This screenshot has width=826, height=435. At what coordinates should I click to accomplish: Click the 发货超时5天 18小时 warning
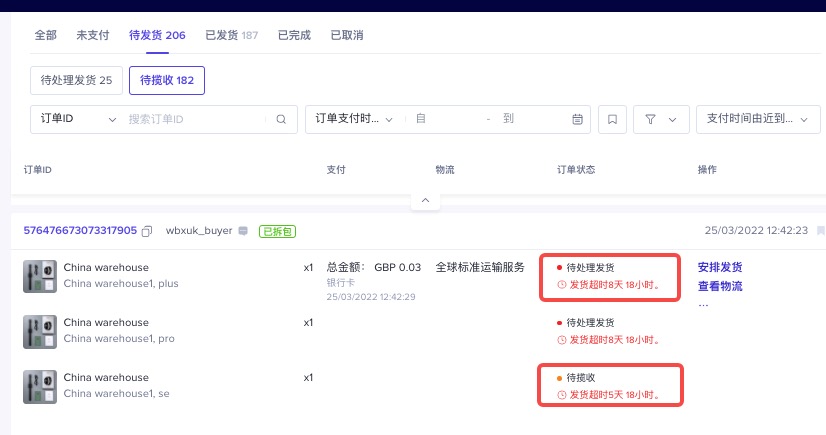click(609, 394)
